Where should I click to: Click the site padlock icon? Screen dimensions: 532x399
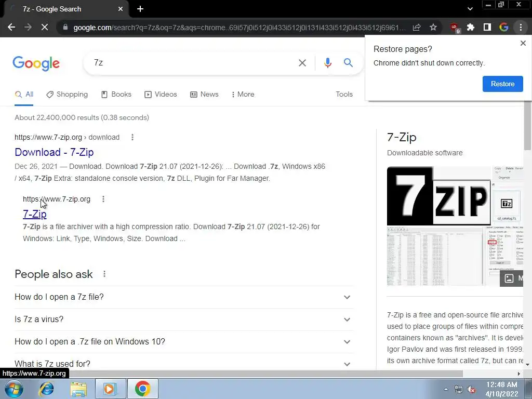(x=65, y=27)
